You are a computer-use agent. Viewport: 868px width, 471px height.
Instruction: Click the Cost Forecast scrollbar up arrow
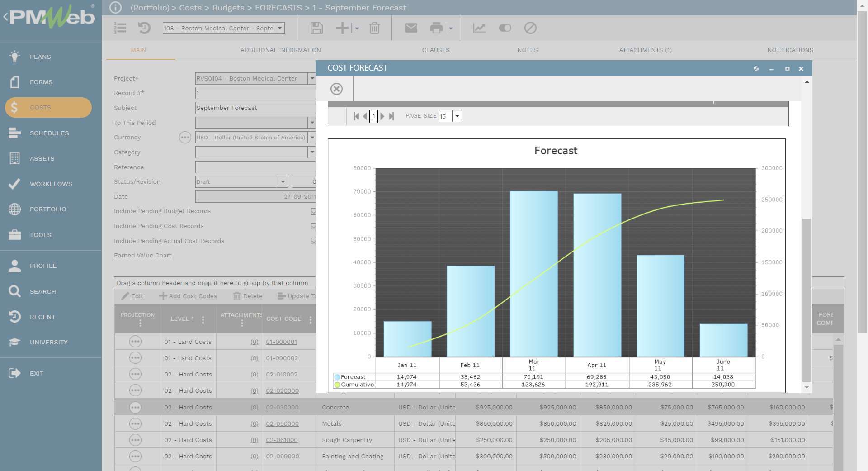(807, 82)
